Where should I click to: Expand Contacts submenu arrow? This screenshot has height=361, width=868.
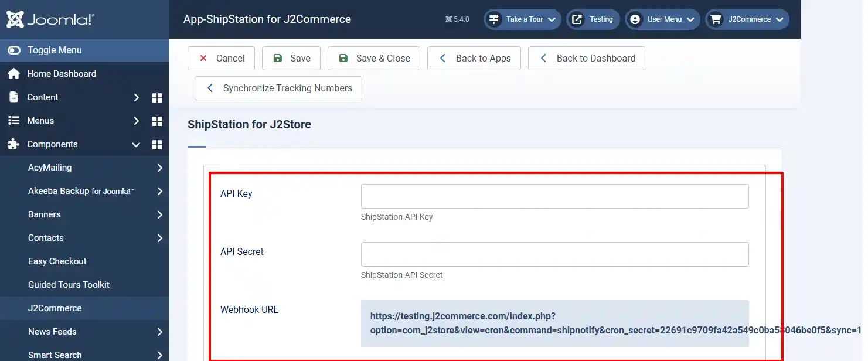tap(160, 238)
